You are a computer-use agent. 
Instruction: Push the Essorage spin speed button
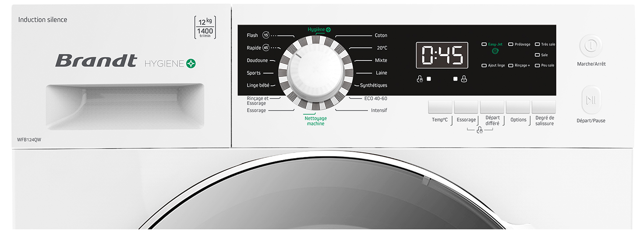click(x=466, y=107)
